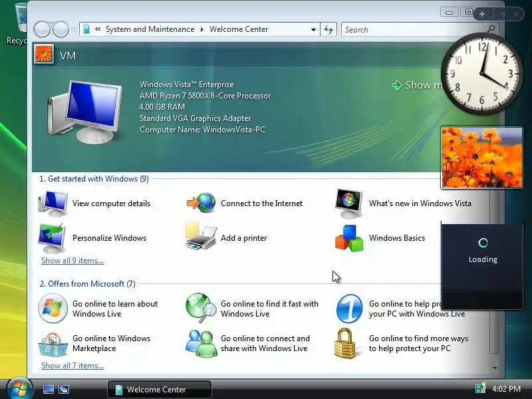Open View computer details icon
This screenshot has width=532, height=399.
[53, 203]
